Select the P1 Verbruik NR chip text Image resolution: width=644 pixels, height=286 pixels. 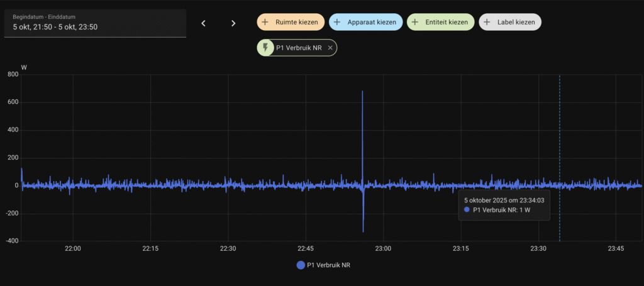(x=299, y=48)
